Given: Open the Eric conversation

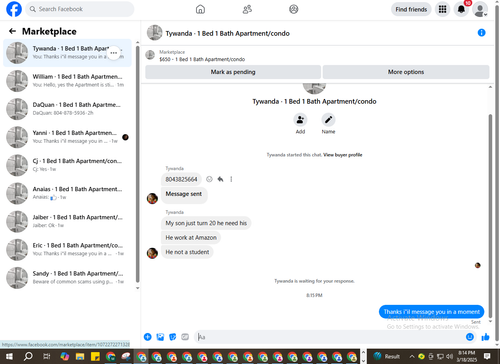Looking at the screenshot, I should pos(67,249).
